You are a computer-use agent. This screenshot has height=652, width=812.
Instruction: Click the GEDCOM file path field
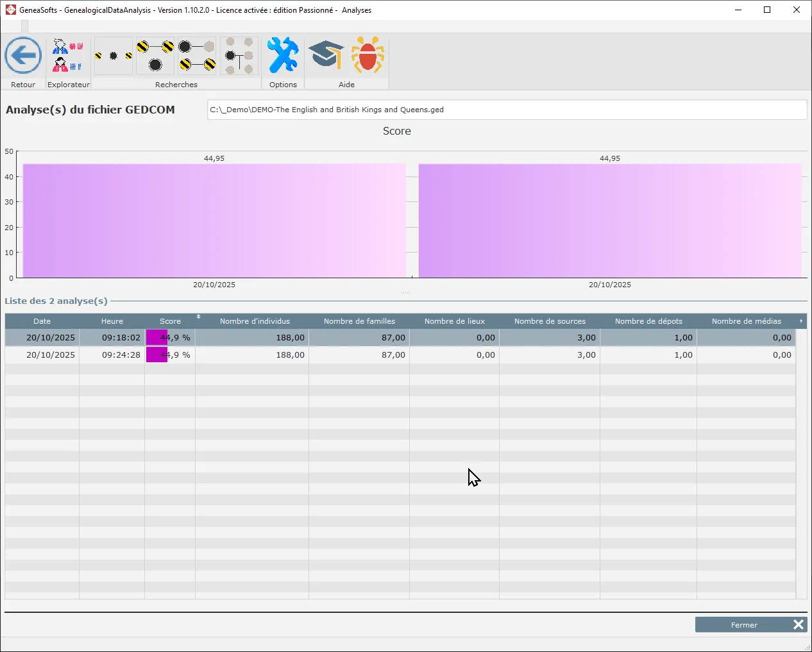click(x=506, y=110)
